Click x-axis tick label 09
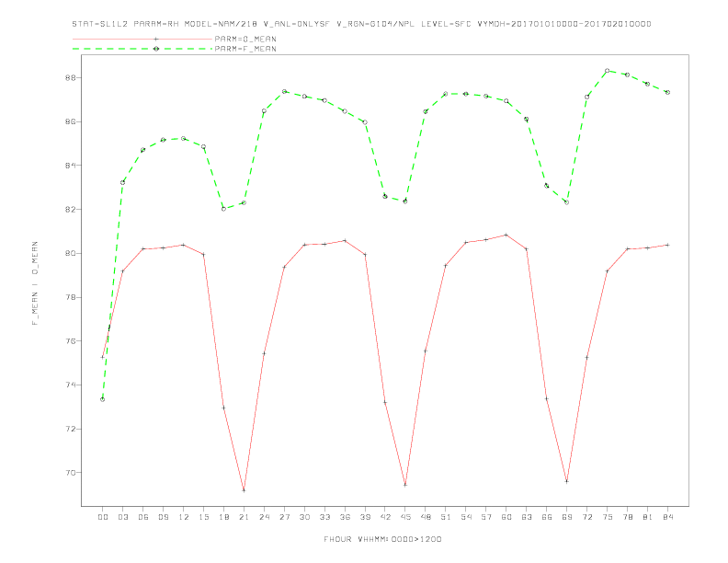This screenshot has width=728, height=563. (x=163, y=517)
